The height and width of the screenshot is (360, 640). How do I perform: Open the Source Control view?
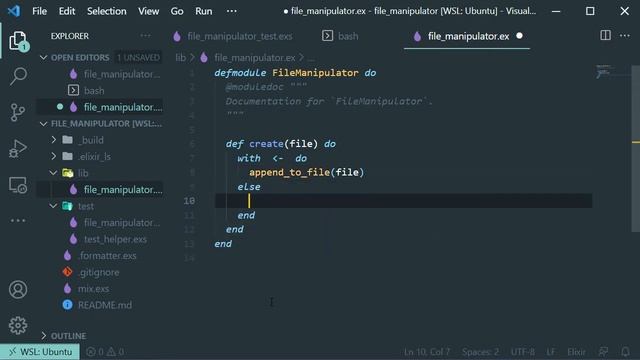18,112
